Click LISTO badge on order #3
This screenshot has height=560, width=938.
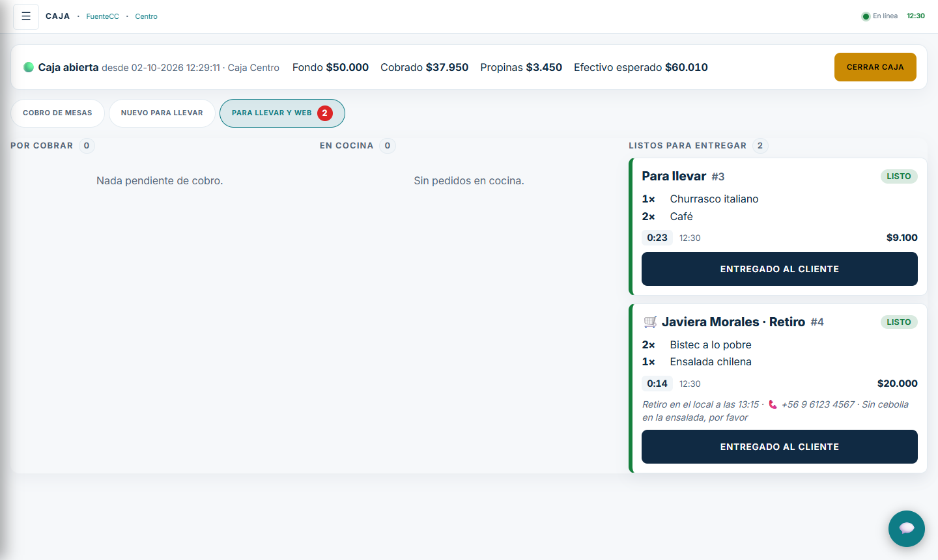(899, 176)
